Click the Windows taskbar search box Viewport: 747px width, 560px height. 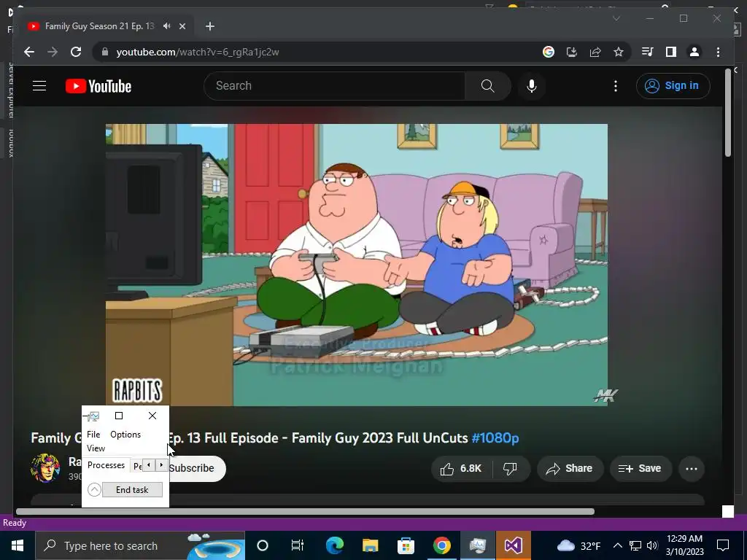pyautogui.click(x=140, y=545)
